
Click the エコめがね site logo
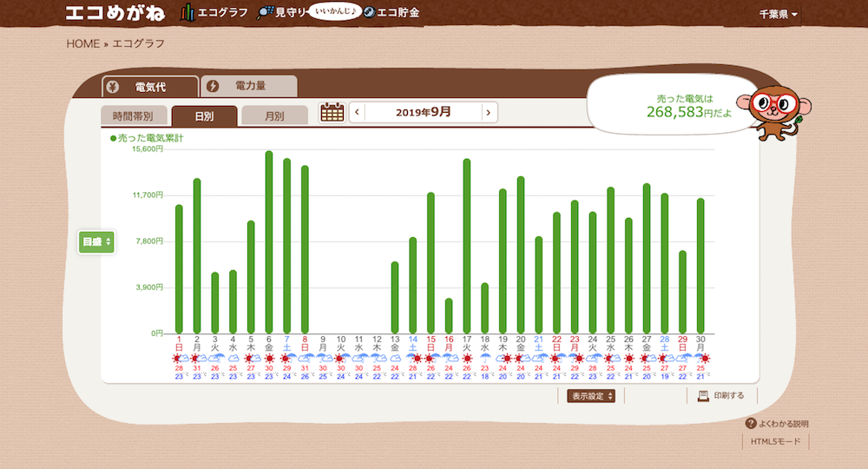[117, 13]
